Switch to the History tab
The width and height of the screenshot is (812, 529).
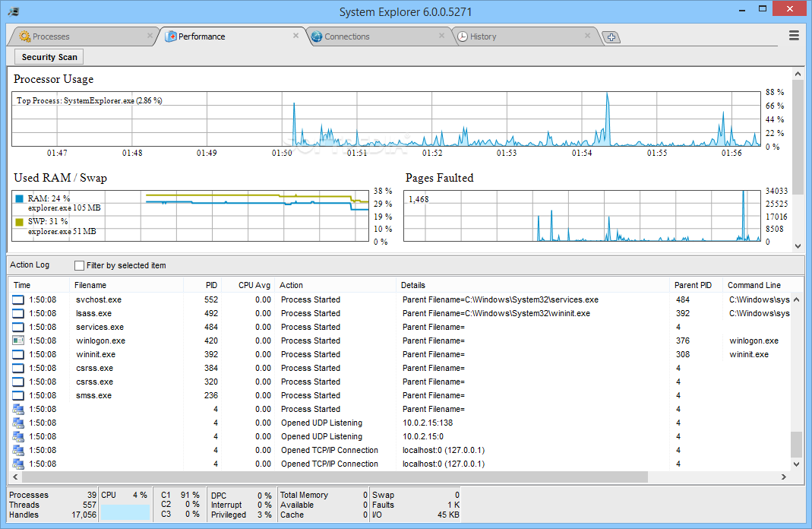pos(524,36)
